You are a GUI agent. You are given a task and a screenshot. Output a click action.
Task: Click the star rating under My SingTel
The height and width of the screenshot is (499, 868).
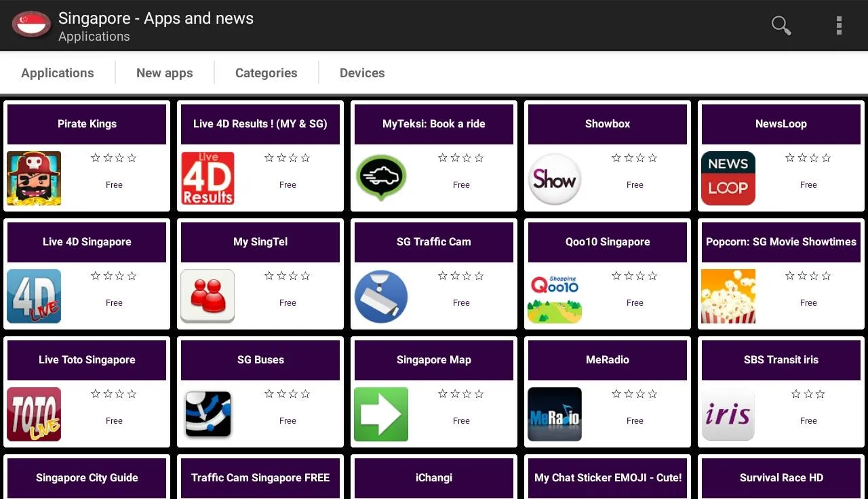pyautogui.click(x=288, y=276)
